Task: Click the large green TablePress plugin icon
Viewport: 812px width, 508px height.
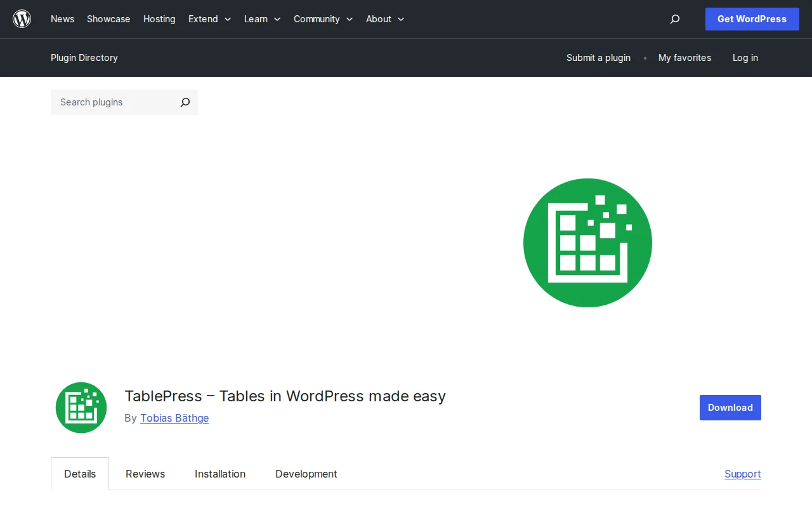Action: coord(587,243)
